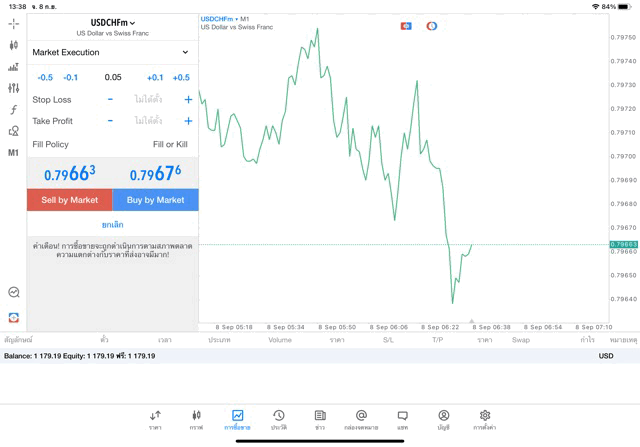Open the function 'f' indicator icon
Viewport: 640px width, 447px height.
(x=13, y=110)
